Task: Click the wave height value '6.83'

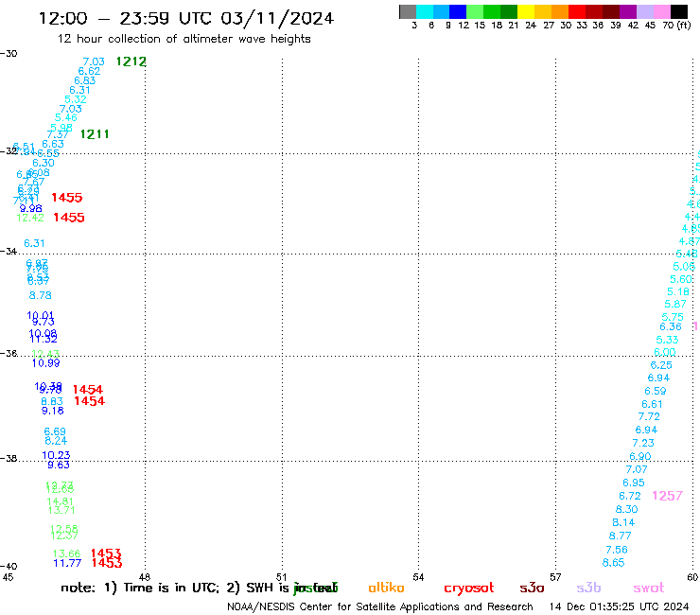Action: click(85, 80)
